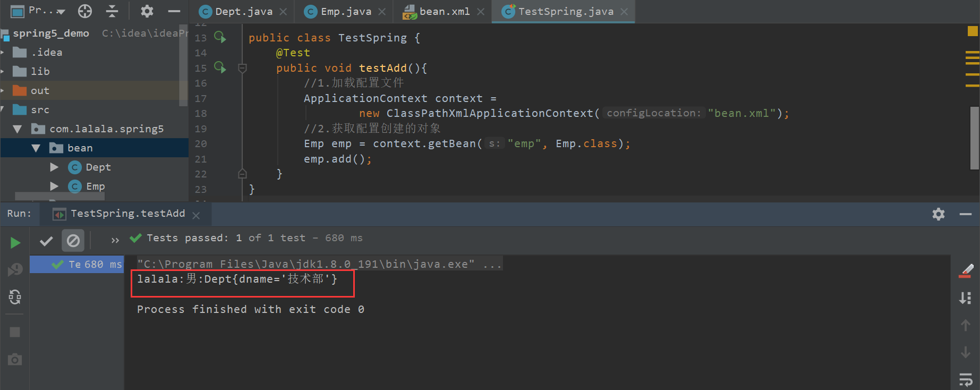The image size is (980, 390).
Task: Click the clear console eraser icon
Action: (x=966, y=271)
